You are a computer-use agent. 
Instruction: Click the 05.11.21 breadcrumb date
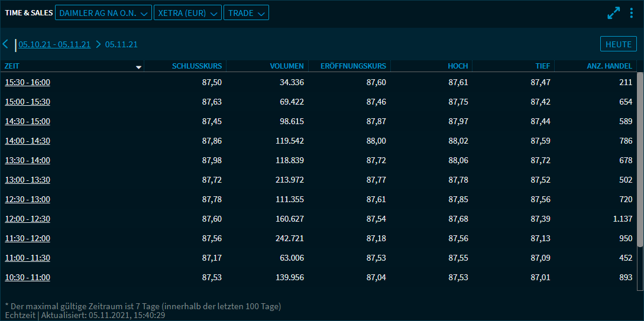pyautogui.click(x=121, y=44)
